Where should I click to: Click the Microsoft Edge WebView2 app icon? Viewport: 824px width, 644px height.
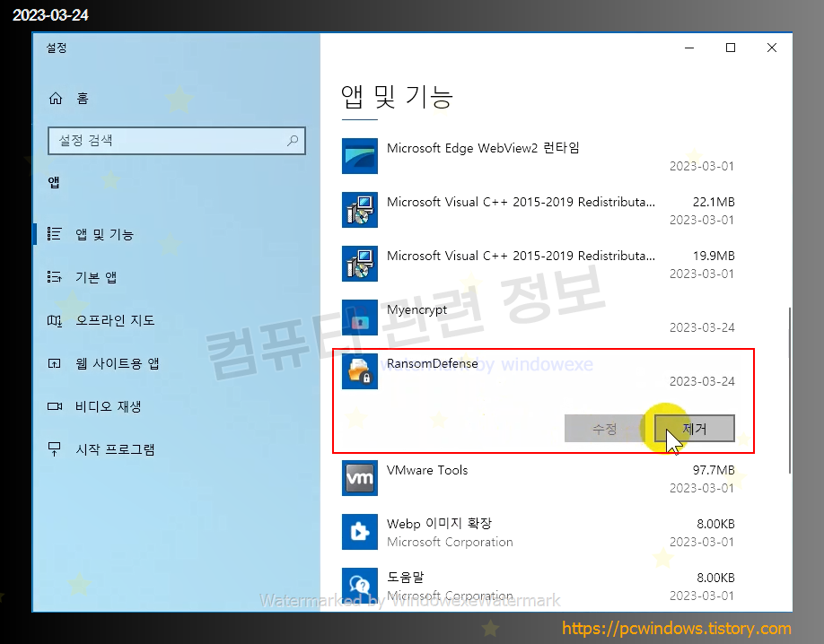(x=359, y=156)
